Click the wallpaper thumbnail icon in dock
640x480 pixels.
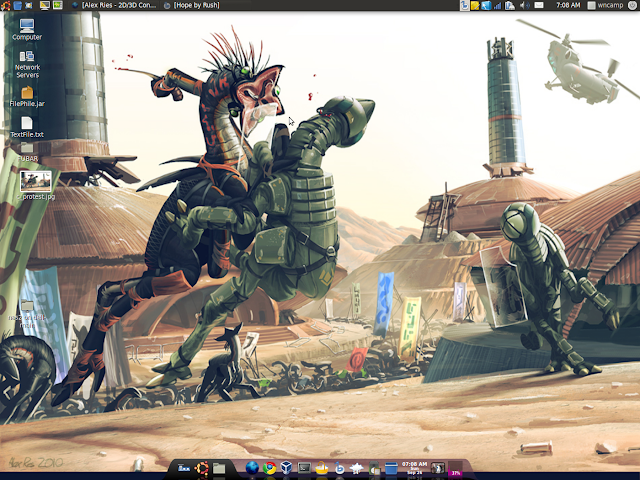[x=438, y=468]
